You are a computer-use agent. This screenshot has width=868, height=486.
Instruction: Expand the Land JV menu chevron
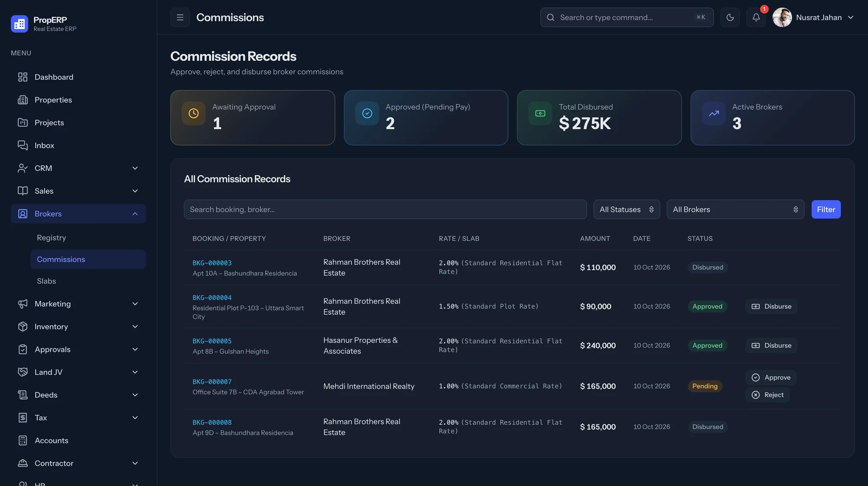point(135,372)
